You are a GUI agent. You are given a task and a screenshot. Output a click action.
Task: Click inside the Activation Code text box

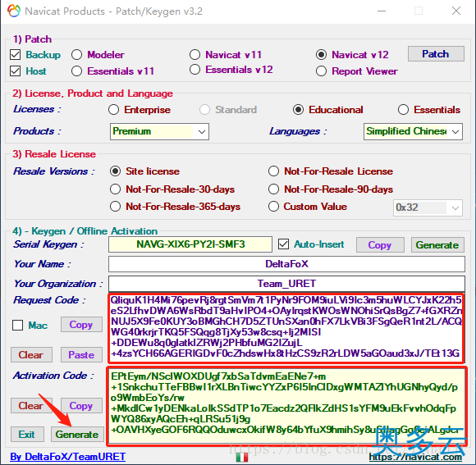pos(286,407)
